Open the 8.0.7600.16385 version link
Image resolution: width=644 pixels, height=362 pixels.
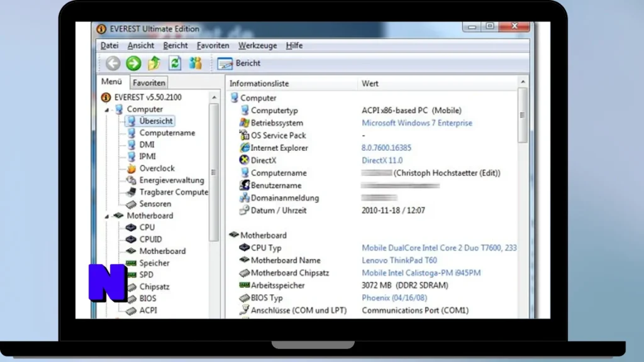pyautogui.click(x=386, y=148)
